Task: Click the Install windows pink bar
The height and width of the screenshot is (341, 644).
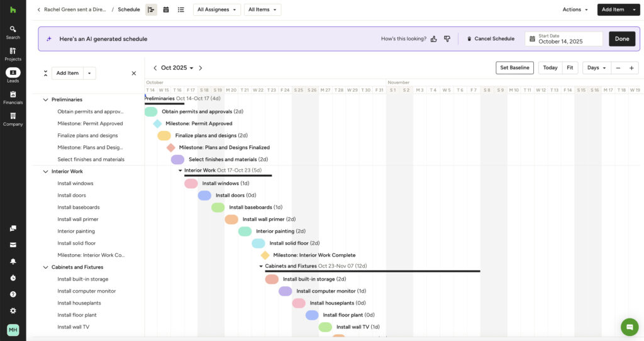Action: 191,184
